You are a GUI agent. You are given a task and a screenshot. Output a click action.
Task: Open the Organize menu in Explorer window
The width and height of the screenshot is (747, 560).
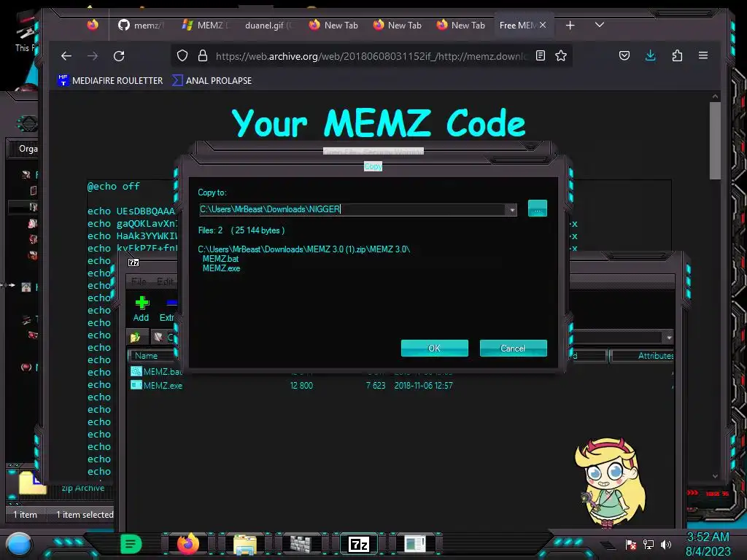click(x=28, y=149)
